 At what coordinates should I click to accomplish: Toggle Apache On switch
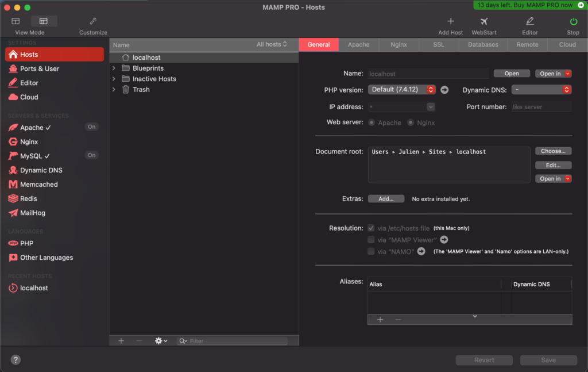coord(91,127)
